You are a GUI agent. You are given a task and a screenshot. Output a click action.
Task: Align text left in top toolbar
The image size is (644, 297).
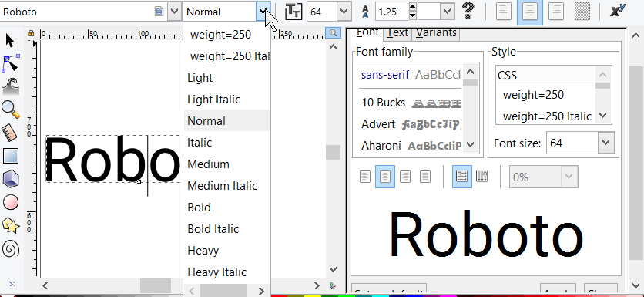pos(504,12)
